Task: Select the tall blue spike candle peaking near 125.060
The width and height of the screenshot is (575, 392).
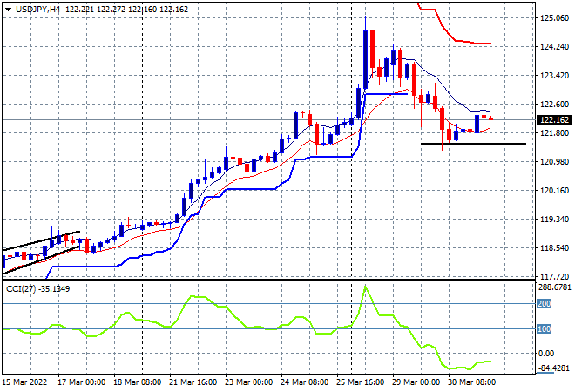Action: click(x=365, y=58)
